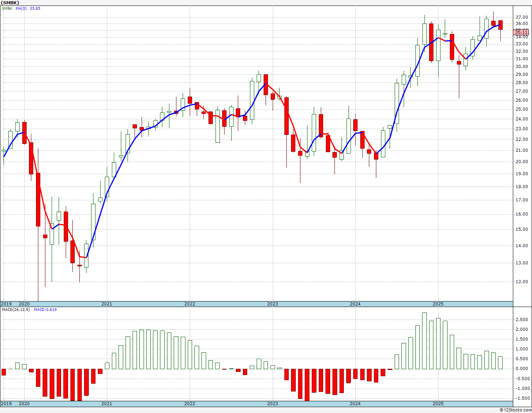Screen dimensions: 532x413
Task: Click 19.00 on the price axis
Action: [x=522, y=174]
